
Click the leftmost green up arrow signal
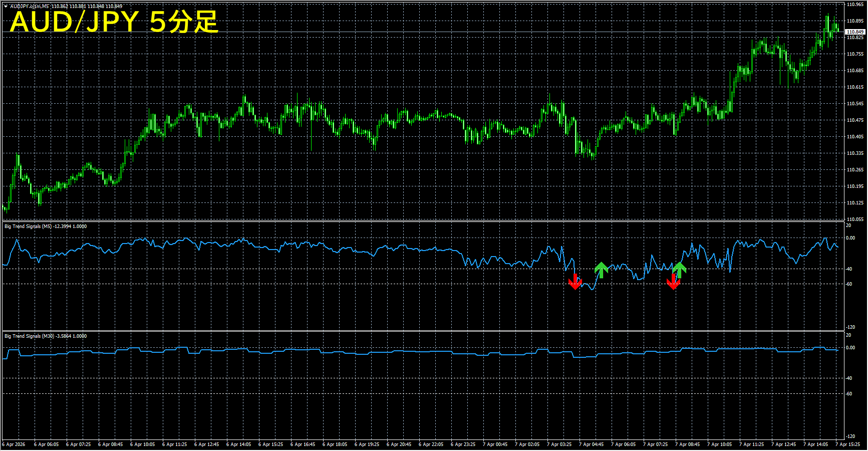coord(601,270)
